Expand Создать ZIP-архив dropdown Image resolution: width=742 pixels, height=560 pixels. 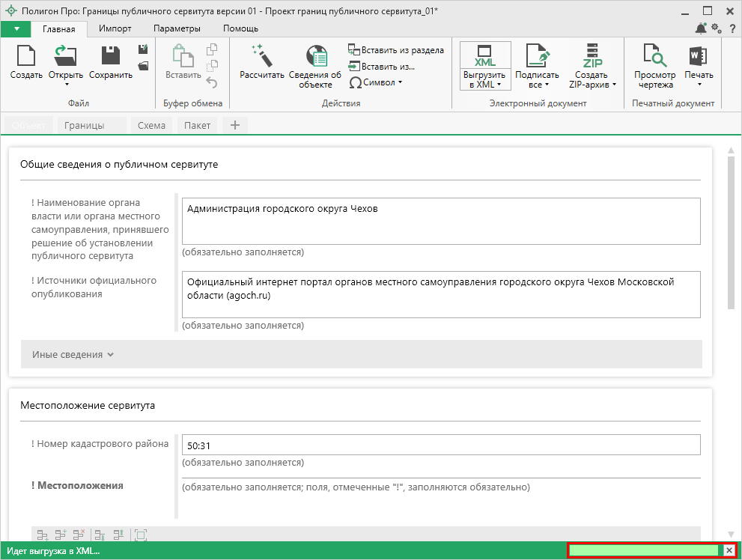[614, 85]
